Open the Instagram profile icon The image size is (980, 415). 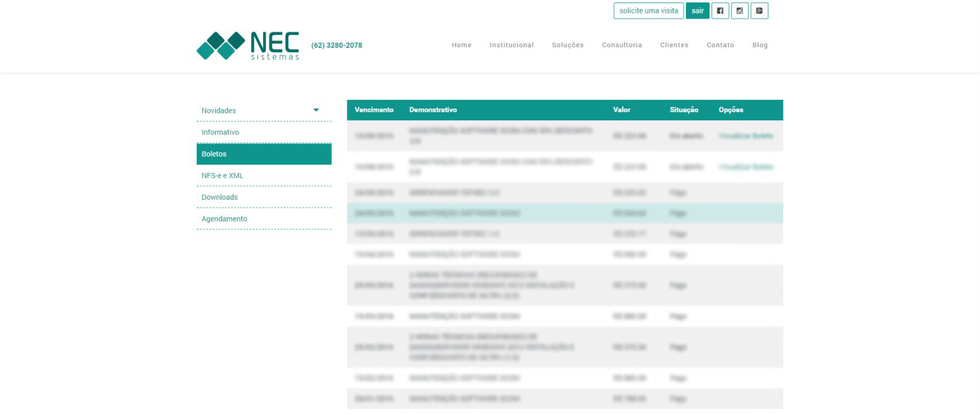tap(739, 11)
